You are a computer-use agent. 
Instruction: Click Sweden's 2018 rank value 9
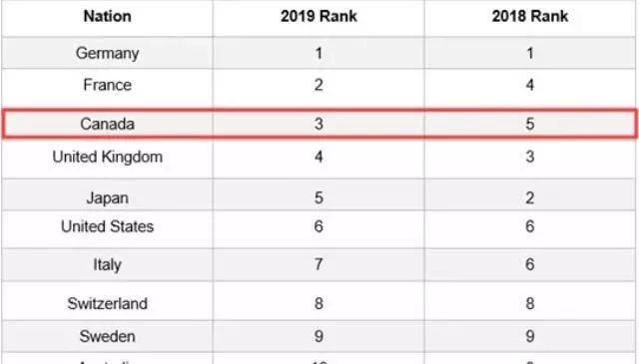point(530,337)
